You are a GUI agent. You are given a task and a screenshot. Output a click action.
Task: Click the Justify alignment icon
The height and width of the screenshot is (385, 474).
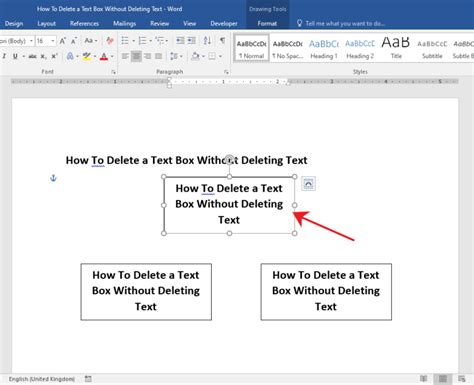[159, 56]
